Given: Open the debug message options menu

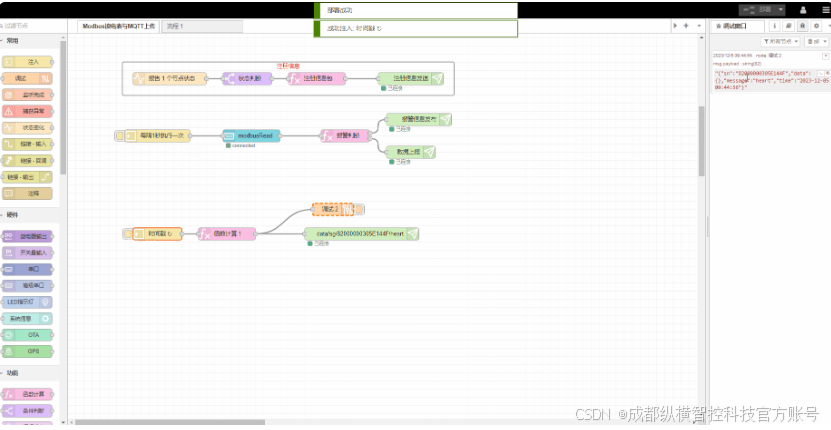Looking at the screenshot, I should (x=826, y=56).
